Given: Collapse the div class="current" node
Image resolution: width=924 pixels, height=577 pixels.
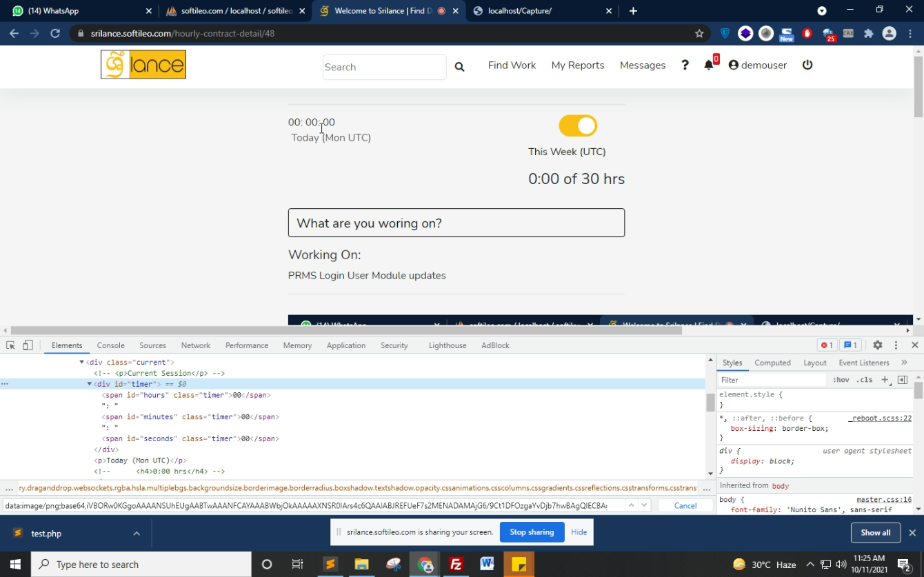Looking at the screenshot, I should click(81, 362).
